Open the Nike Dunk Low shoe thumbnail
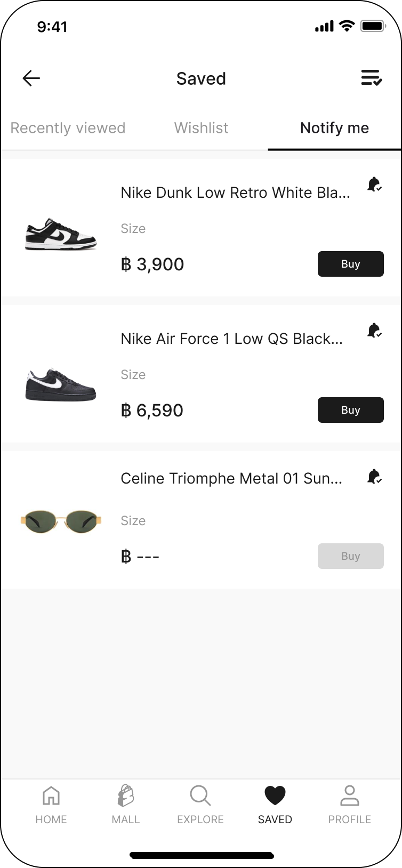The image size is (402, 868). coord(61,234)
